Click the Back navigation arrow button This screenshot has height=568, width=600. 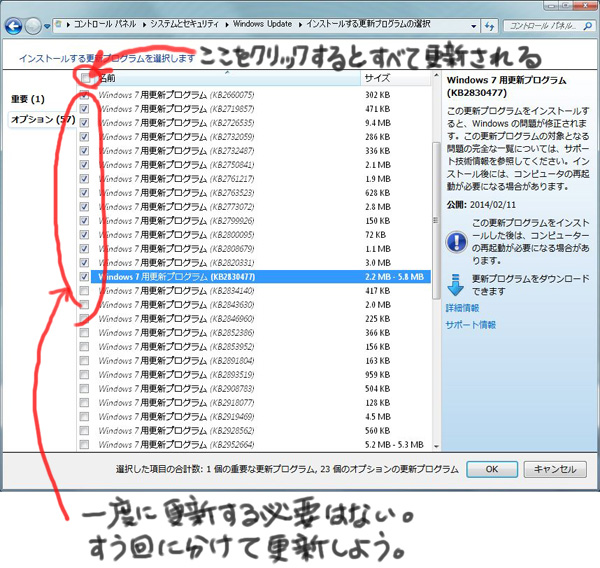click(x=15, y=24)
